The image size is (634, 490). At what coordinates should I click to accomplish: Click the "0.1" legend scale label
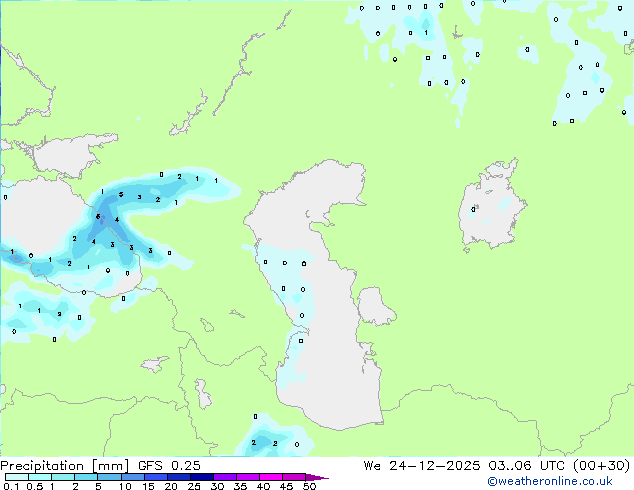coord(11,486)
